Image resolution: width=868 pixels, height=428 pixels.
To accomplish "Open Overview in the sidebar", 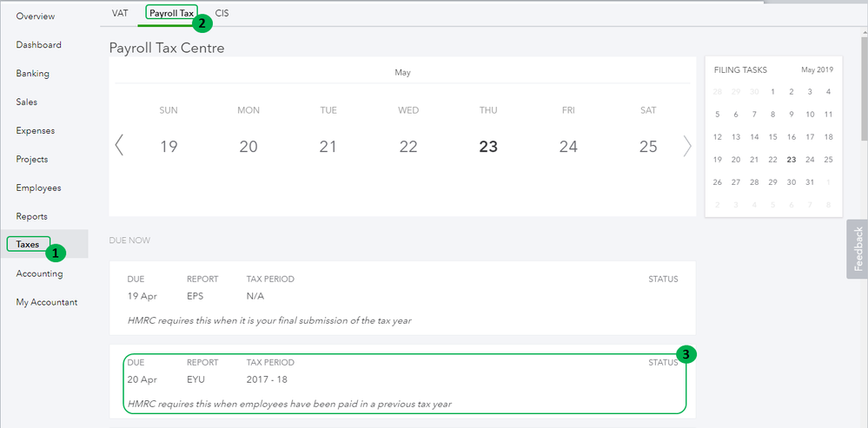I will point(35,16).
